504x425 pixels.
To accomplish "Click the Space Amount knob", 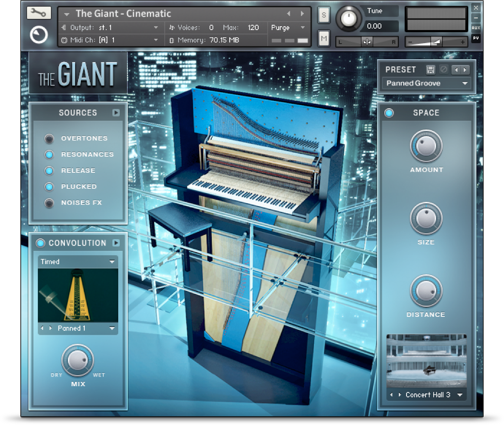I will 426,146.
